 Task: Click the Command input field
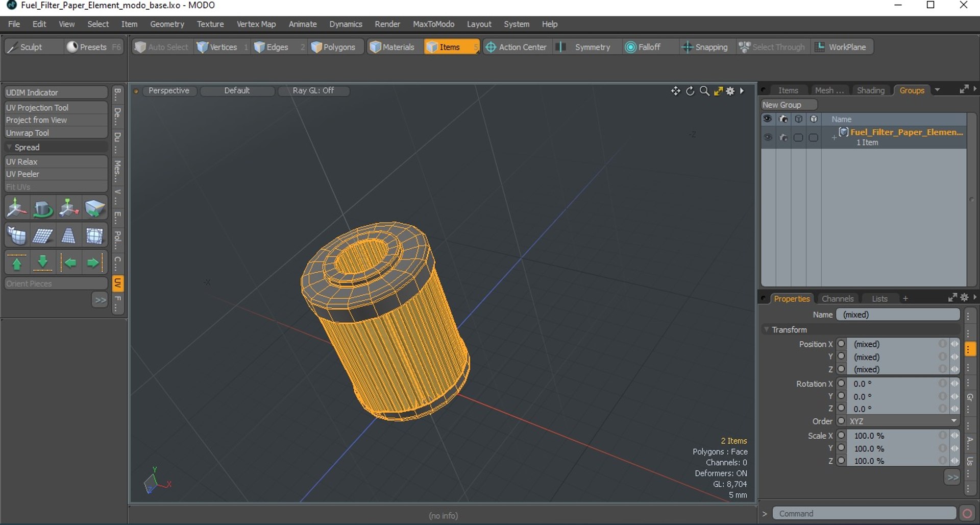tap(864, 514)
